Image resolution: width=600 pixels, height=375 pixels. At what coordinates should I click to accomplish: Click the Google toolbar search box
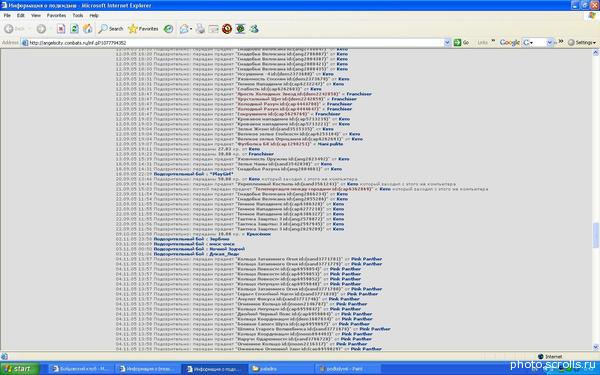[538, 42]
